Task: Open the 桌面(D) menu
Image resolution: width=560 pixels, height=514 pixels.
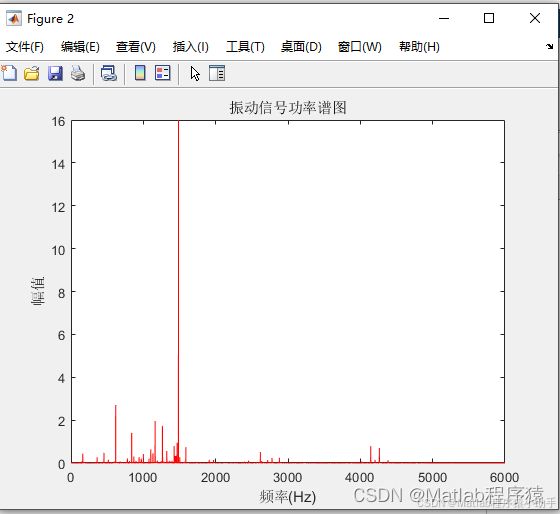Action: coord(301,47)
